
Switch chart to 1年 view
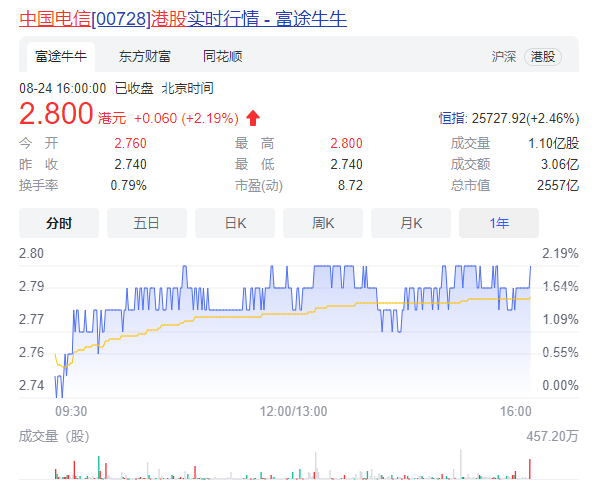click(499, 223)
